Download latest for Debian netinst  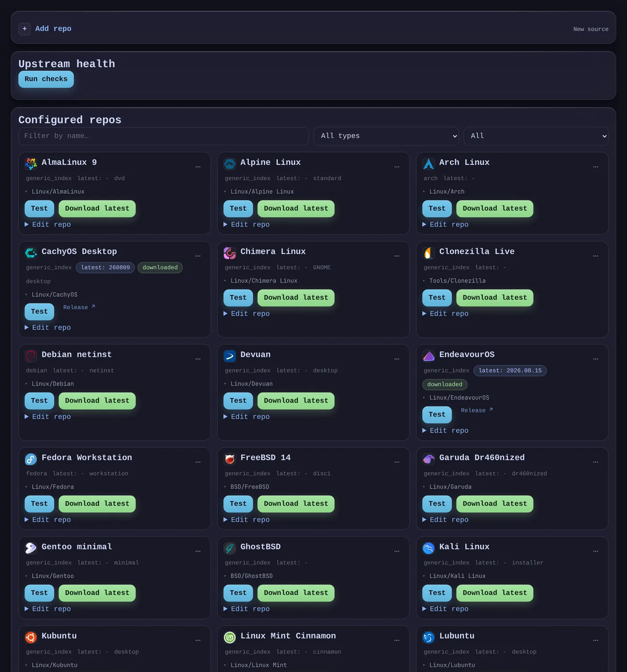tap(97, 401)
